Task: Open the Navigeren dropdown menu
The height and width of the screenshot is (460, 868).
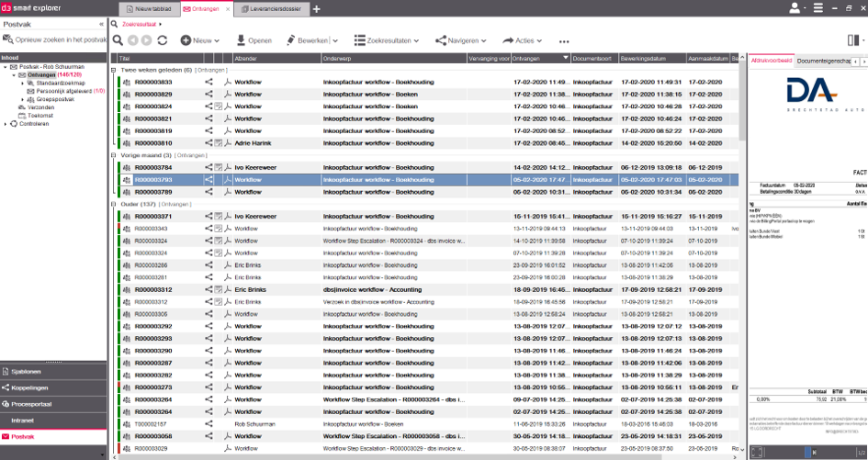Action: tap(460, 40)
